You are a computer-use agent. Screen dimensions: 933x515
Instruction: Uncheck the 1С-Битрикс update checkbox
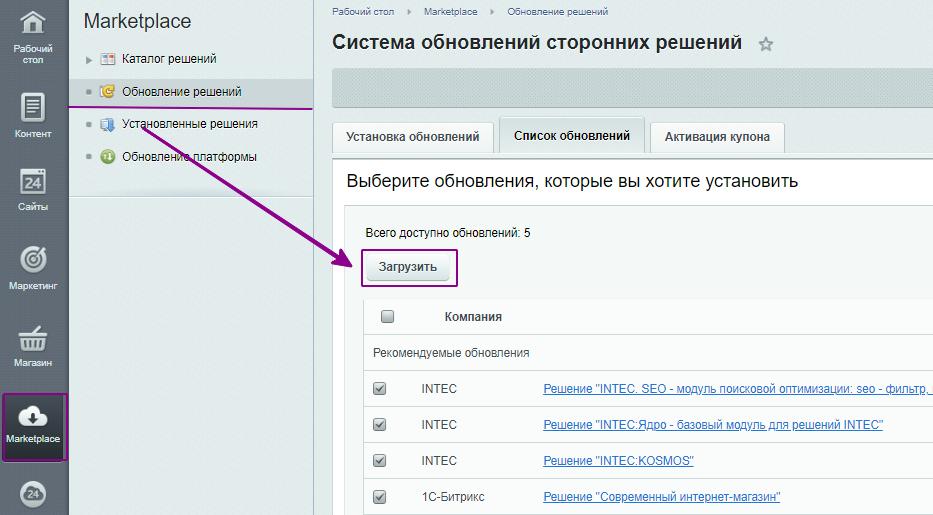click(x=380, y=497)
